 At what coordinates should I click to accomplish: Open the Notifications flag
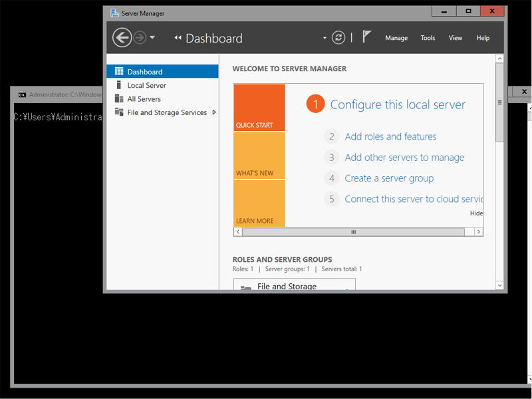[x=366, y=37]
